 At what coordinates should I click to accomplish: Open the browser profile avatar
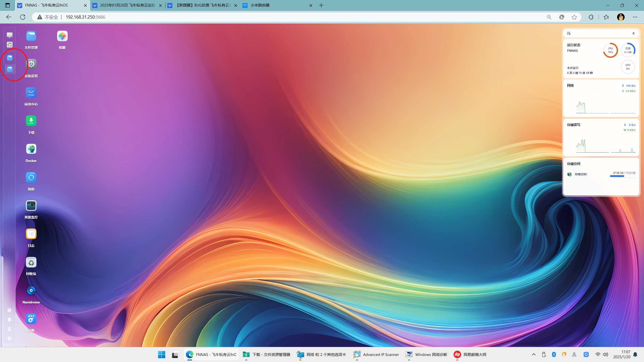[621, 17]
